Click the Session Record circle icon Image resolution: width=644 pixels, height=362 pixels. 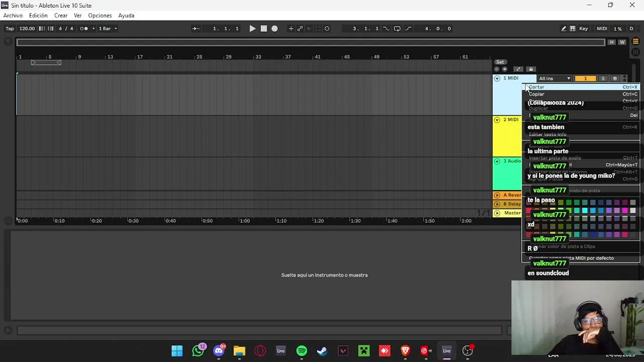[327, 29]
